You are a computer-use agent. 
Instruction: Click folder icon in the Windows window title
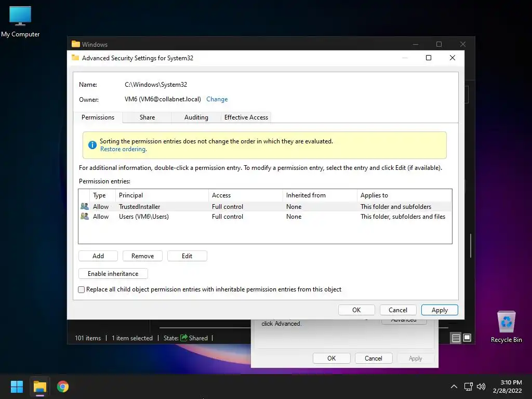pos(76,44)
